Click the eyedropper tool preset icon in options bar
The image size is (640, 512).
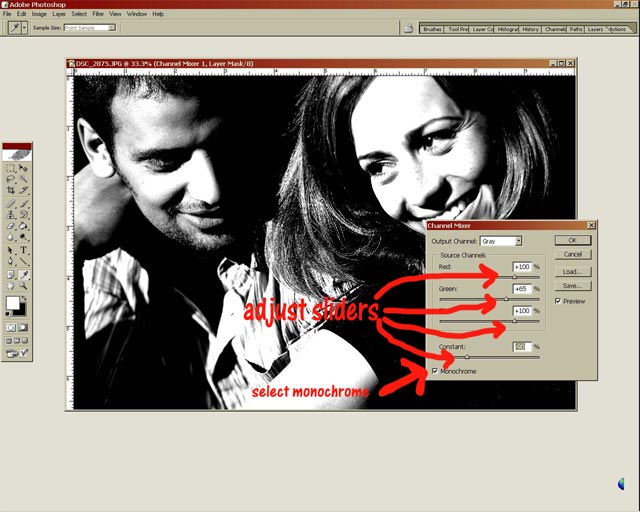15,28
